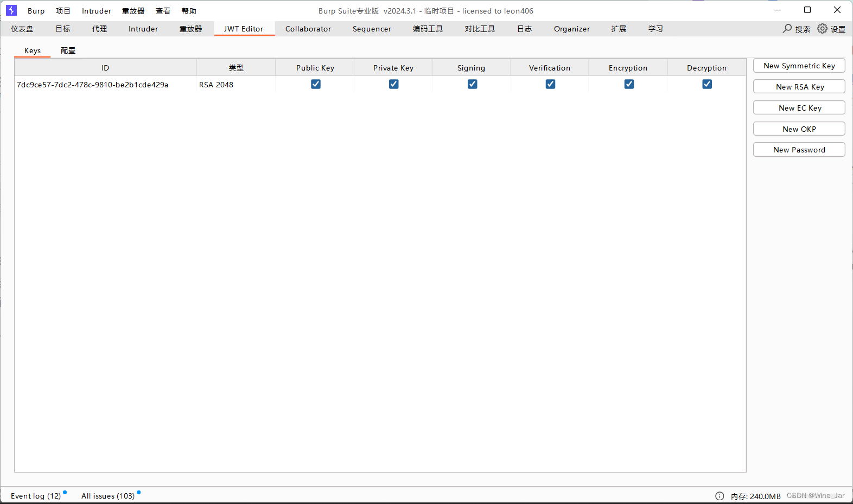Click New Symmetric Key button

[799, 66]
